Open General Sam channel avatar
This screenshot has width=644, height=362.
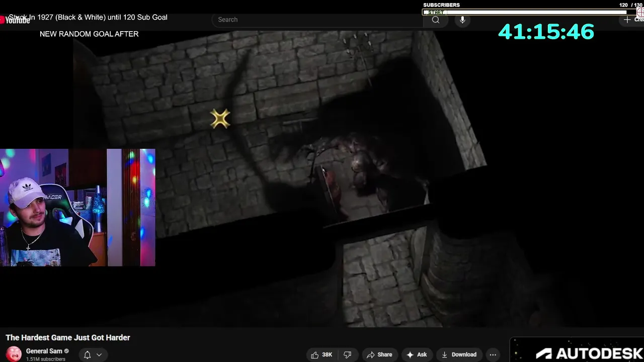14,354
